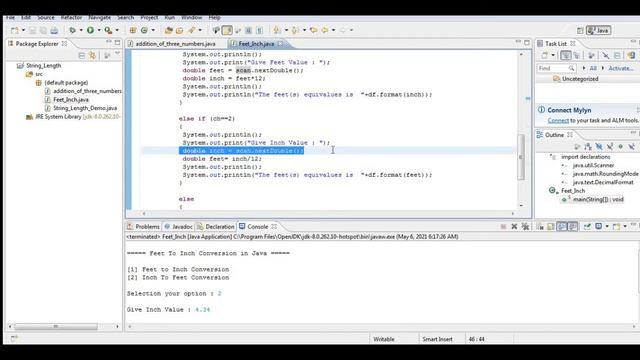Click the Open Type toolbar icon

coord(168,30)
